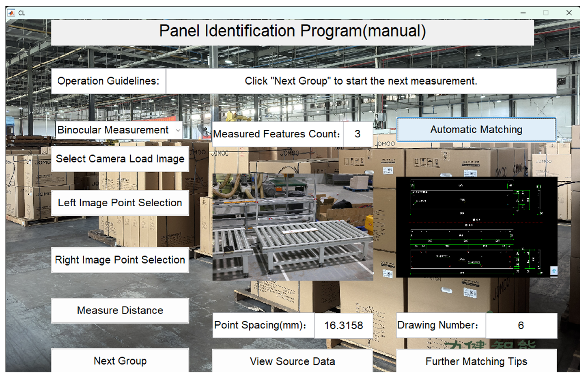Click the conveyor camera image thumbnail
Screen dimensions: 588x380
click(293, 227)
